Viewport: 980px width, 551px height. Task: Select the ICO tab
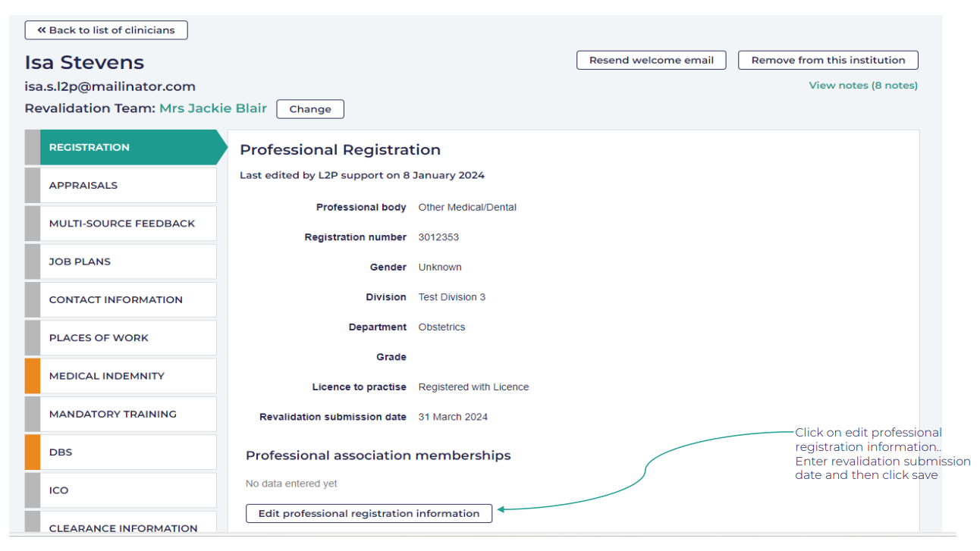point(121,490)
